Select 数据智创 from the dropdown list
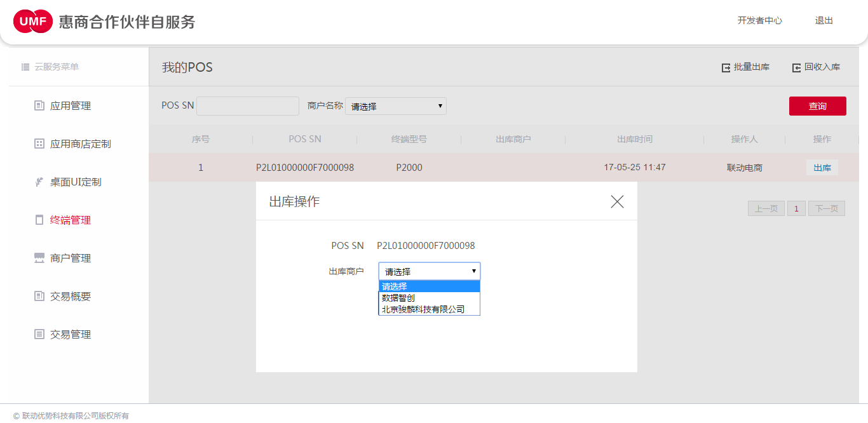The height and width of the screenshot is (423, 868). pos(398,298)
